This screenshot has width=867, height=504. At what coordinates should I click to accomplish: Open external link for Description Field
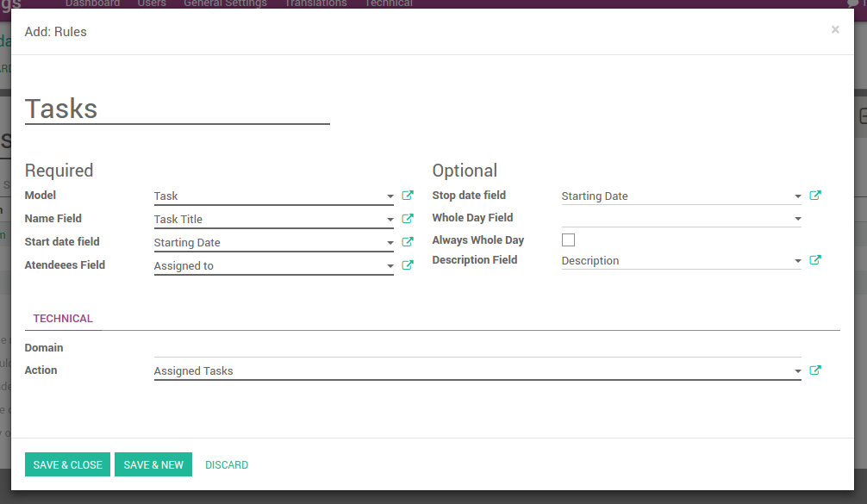click(815, 260)
